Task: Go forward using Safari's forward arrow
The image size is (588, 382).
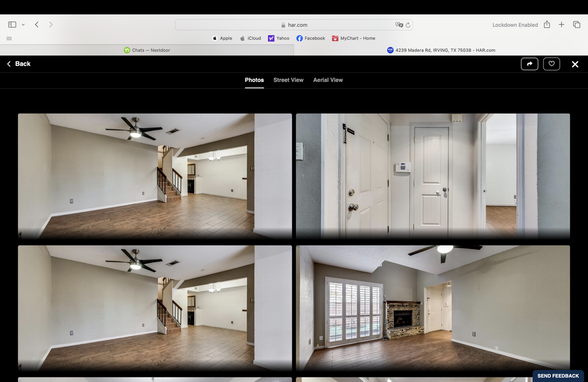Action: (x=51, y=25)
